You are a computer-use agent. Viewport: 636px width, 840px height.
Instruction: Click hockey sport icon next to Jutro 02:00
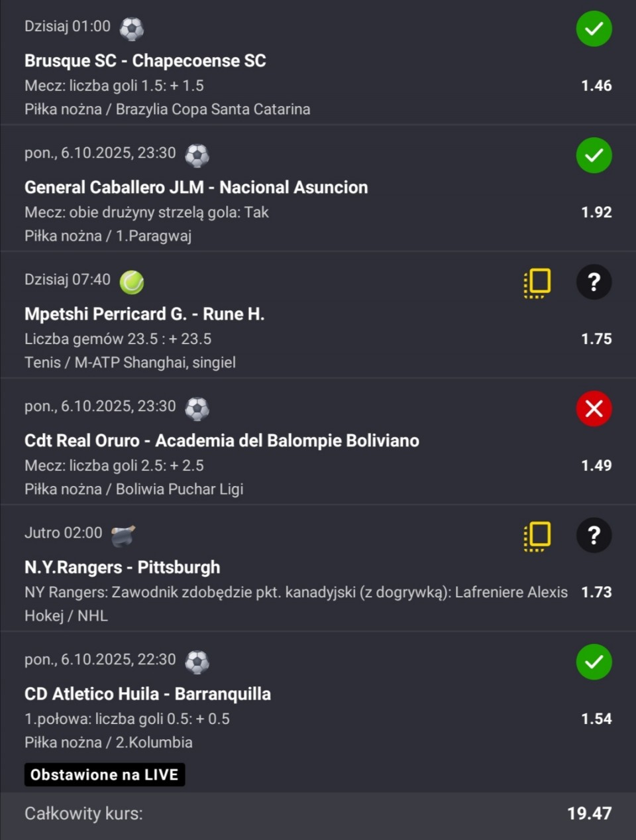click(123, 535)
